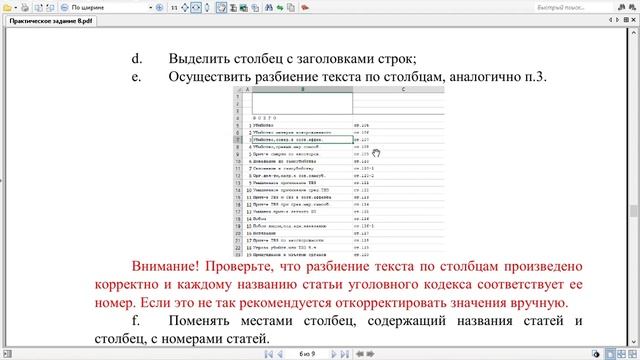Click the Find binoculars icon in toolbar

(x=269, y=7)
